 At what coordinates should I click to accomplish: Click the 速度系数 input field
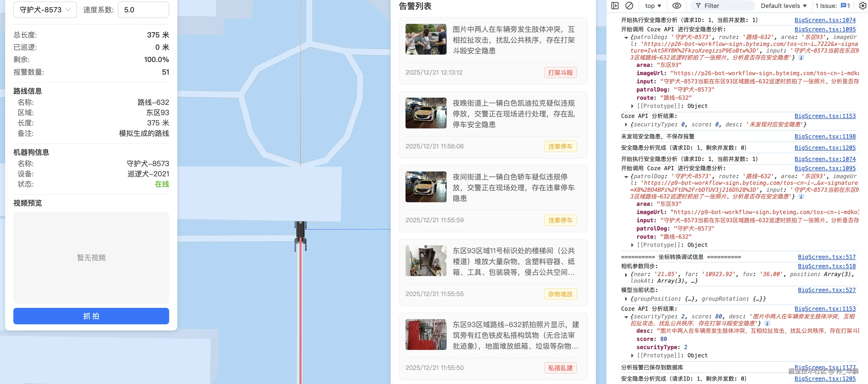tap(143, 10)
